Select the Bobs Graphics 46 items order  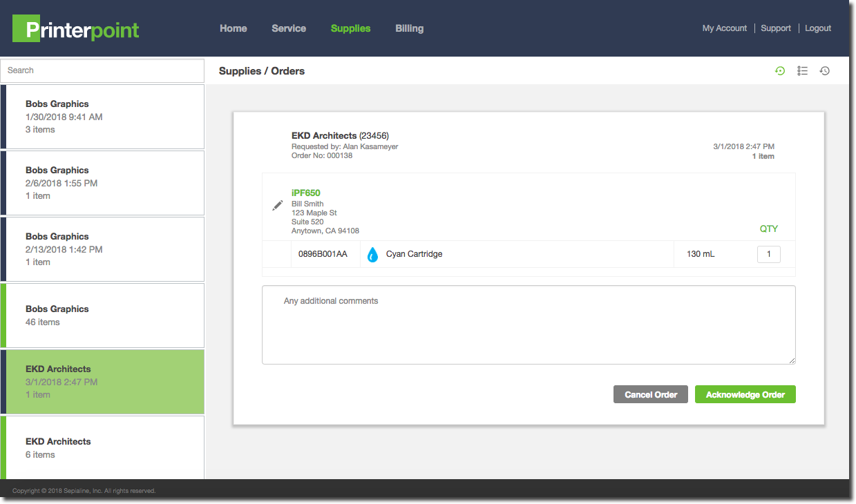point(104,316)
